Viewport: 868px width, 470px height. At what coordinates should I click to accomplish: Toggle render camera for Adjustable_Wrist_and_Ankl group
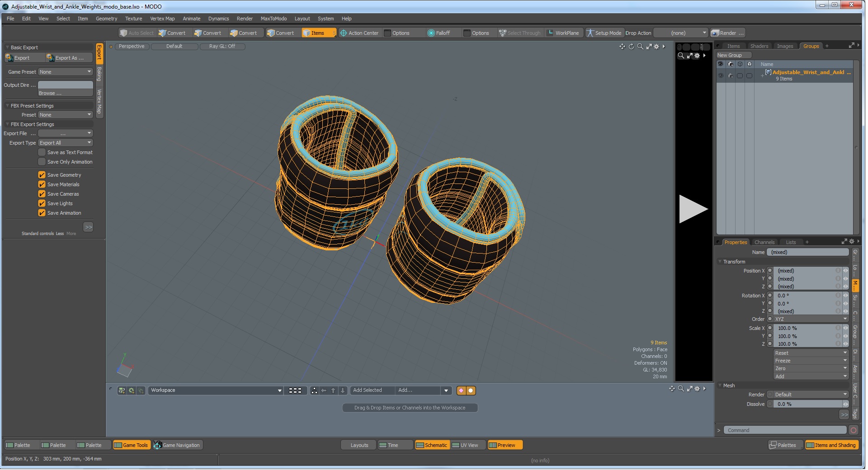point(730,75)
